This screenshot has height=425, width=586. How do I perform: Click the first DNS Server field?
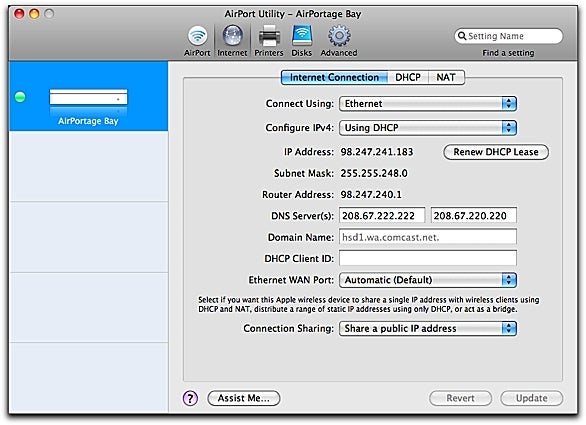click(x=382, y=216)
